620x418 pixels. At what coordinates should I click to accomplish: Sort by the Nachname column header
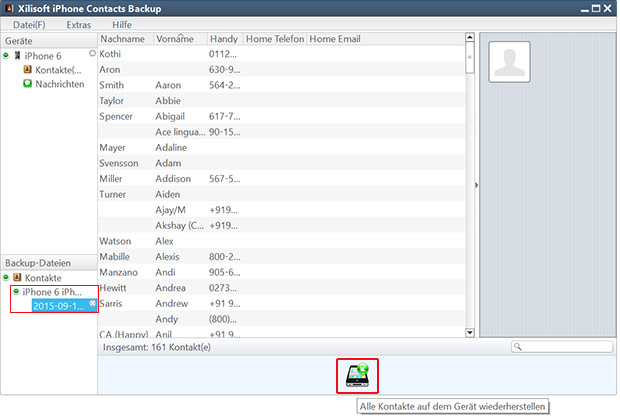(x=125, y=39)
